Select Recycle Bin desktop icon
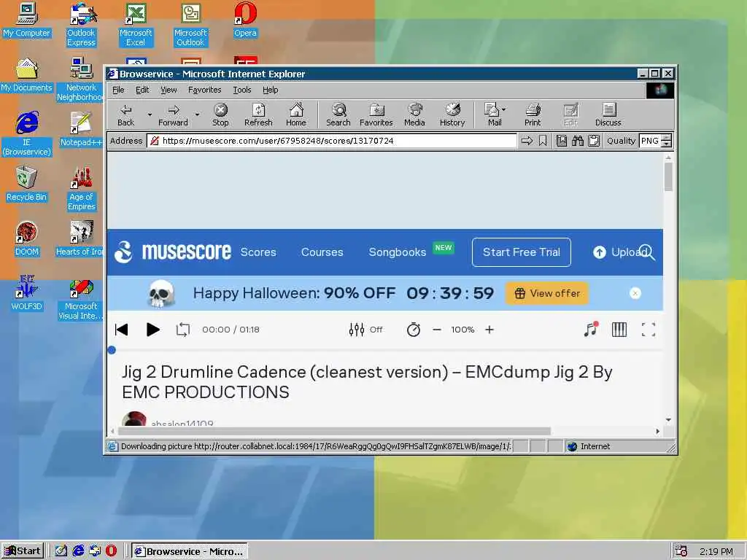The width and height of the screenshot is (747, 560). click(27, 184)
